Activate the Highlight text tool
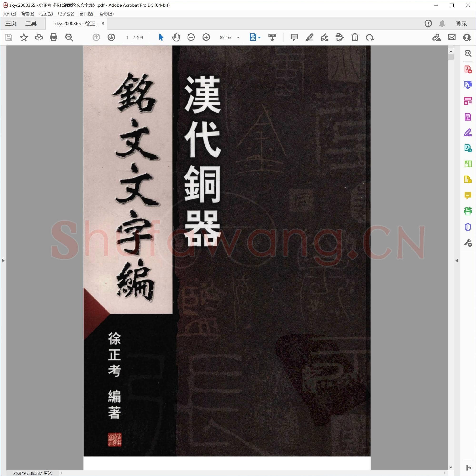This screenshot has height=476, width=476. pos(310,37)
